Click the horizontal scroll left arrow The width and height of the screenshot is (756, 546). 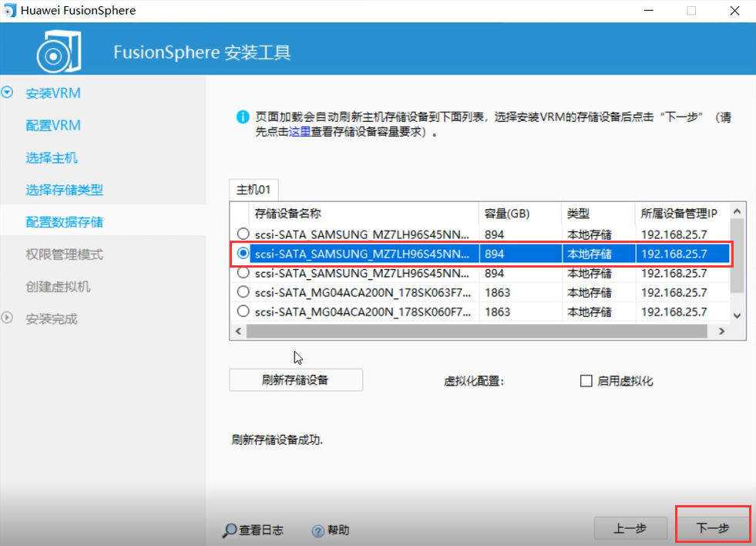[x=238, y=331]
